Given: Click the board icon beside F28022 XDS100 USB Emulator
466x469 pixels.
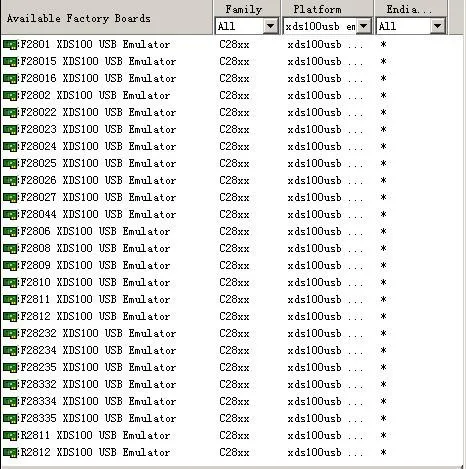Looking at the screenshot, I should [x=10, y=113].
